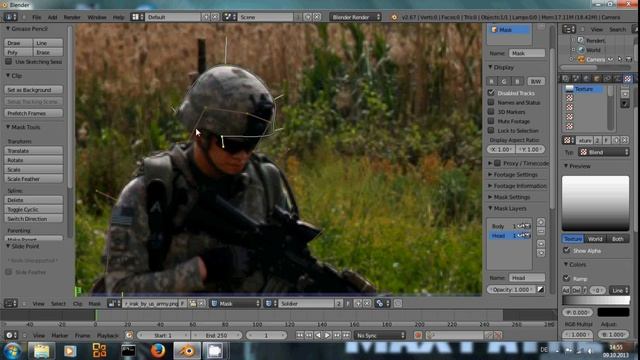The width and height of the screenshot is (640, 360).
Task: Open the timeline Marker menu
Action: (60, 335)
